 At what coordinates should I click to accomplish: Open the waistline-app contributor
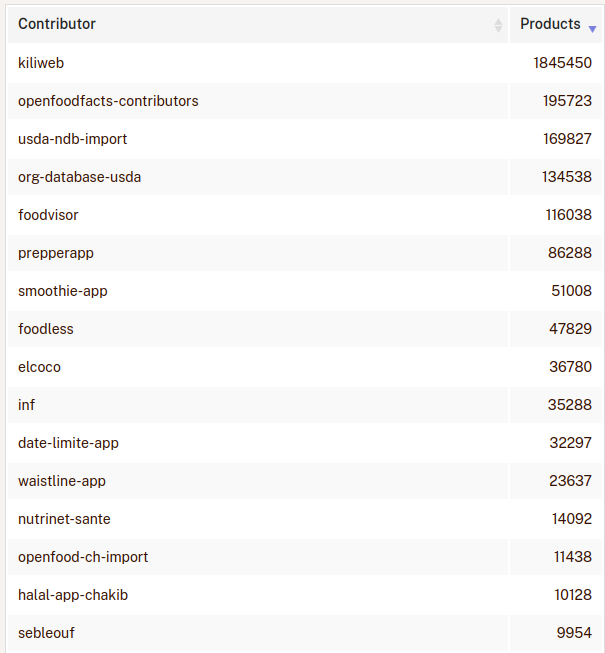click(x=62, y=481)
